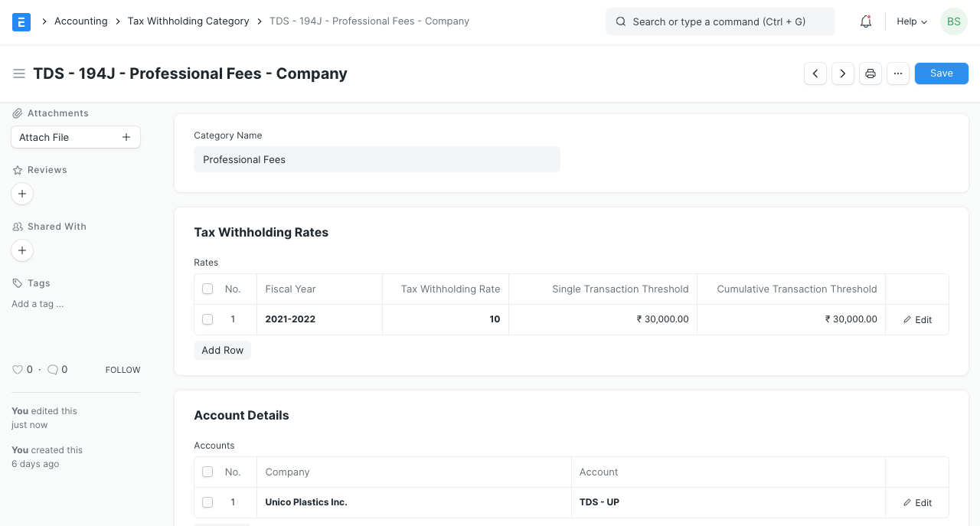Open the BS user avatar menu
The width and height of the screenshot is (980, 526).
(953, 21)
